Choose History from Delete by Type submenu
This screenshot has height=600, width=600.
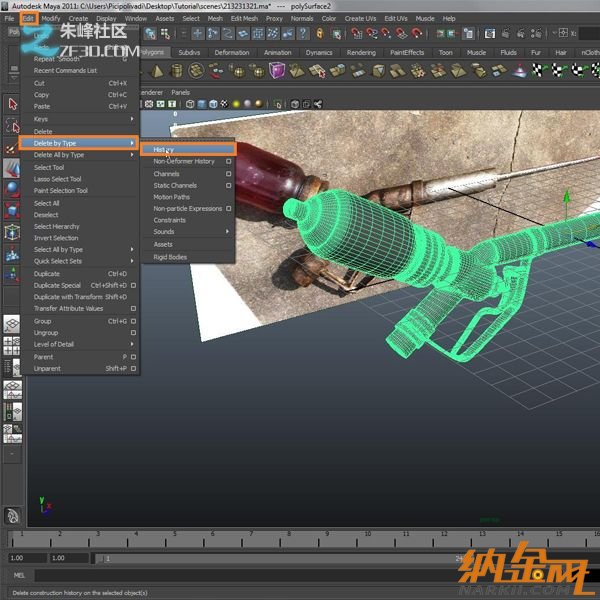coord(164,149)
